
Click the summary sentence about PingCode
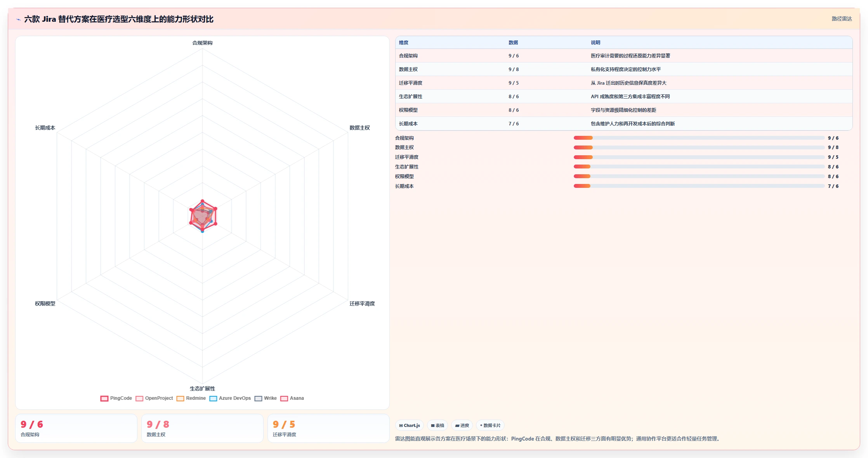click(x=558, y=439)
